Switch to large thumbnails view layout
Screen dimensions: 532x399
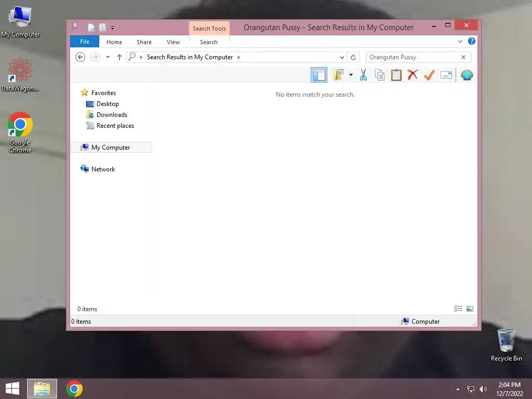click(x=470, y=309)
